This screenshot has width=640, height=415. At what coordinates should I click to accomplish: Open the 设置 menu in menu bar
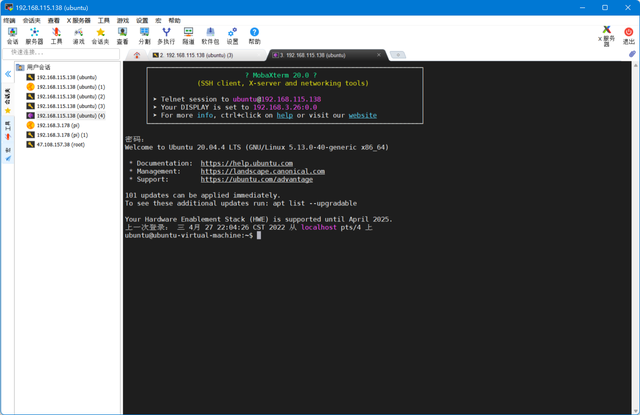[142, 20]
